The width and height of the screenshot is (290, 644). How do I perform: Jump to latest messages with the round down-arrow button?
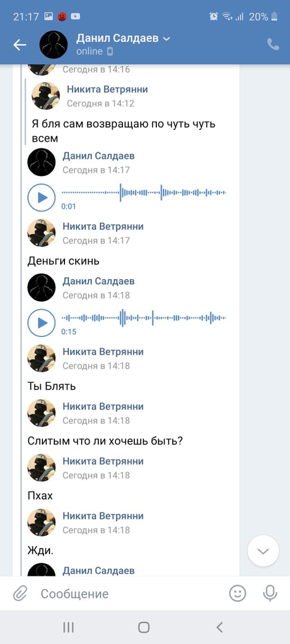tap(263, 551)
